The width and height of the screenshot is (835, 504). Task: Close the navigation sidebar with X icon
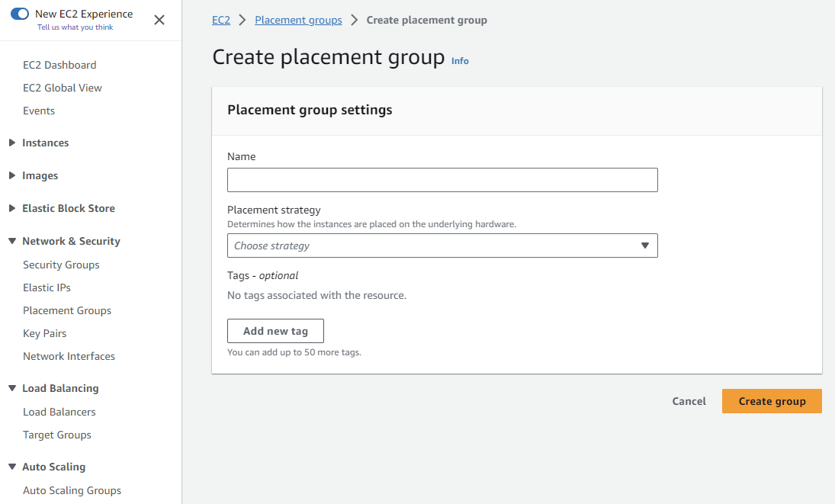(x=159, y=20)
